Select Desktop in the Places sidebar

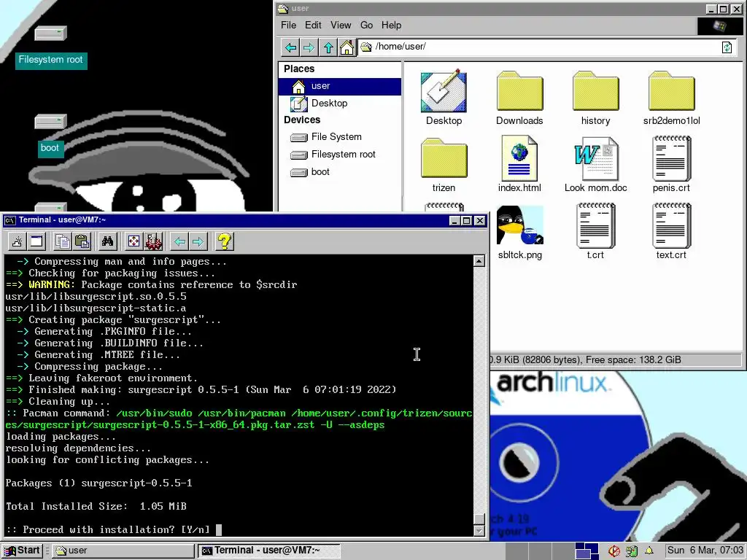coord(340,104)
